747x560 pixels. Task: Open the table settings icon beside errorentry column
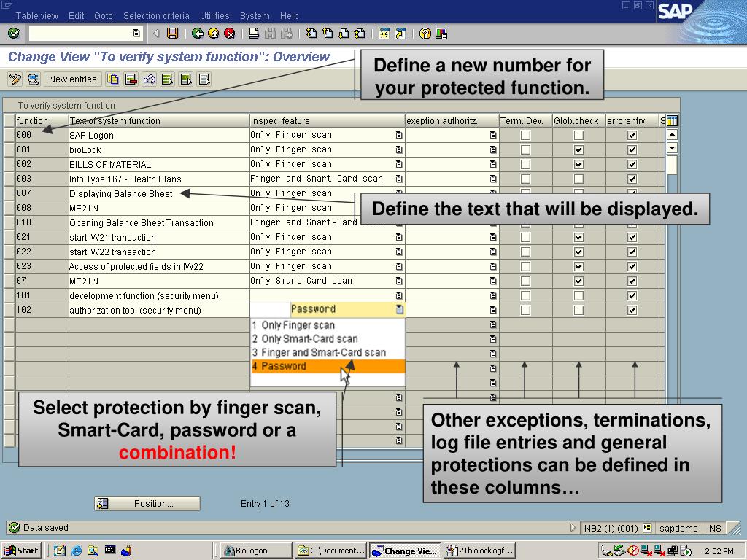point(672,121)
